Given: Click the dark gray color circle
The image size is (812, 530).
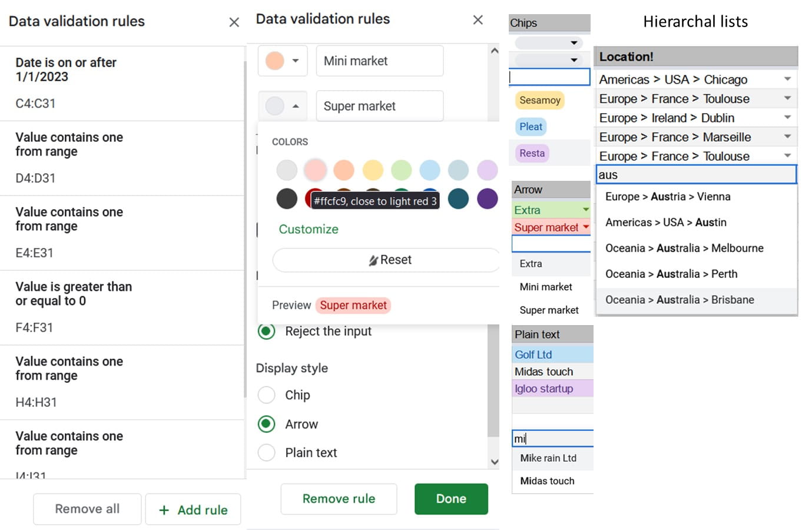Looking at the screenshot, I should (287, 198).
